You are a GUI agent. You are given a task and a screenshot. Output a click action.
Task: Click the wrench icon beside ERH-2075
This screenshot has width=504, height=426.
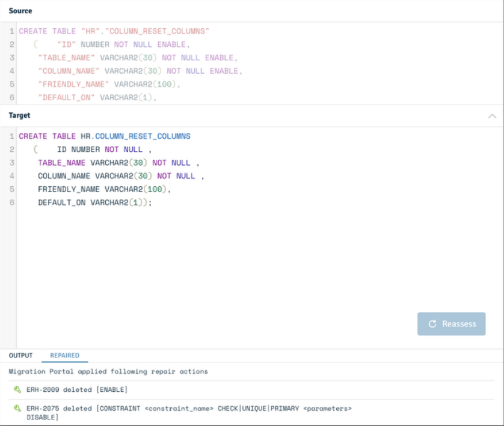coord(17,409)
